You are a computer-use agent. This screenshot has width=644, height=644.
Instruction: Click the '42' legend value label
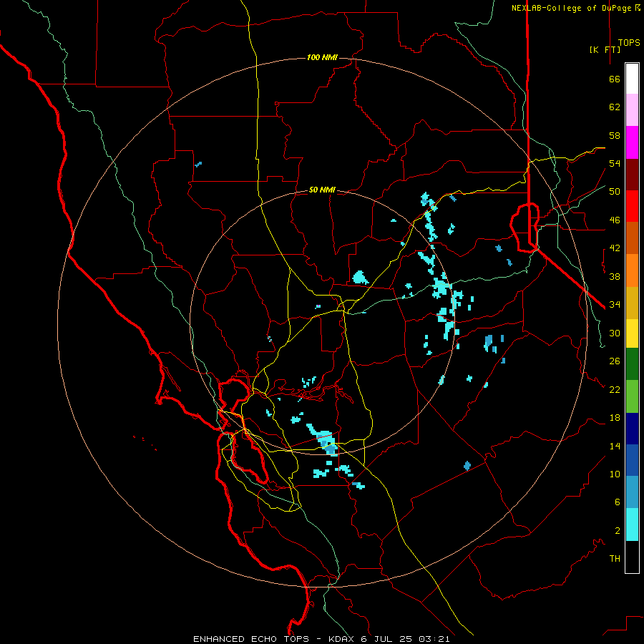coord(615,248)
